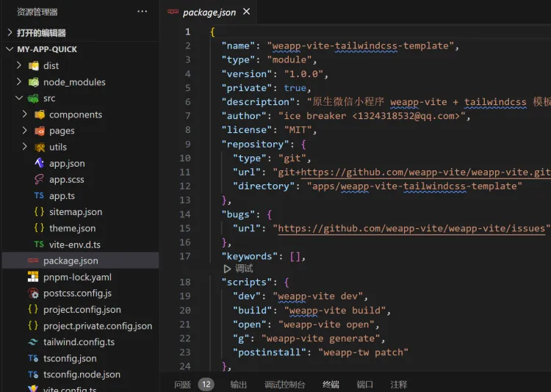
Task: Open the 注释 comments panel tab
Action: (399, 384)
